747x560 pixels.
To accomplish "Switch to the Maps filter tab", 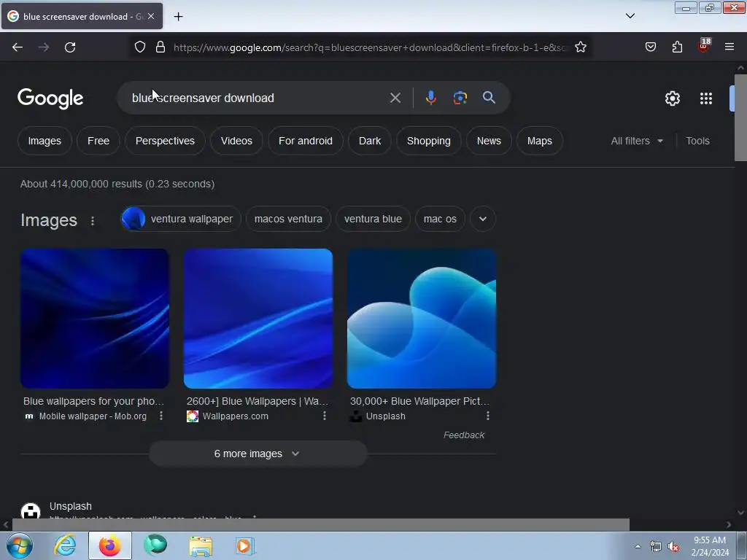I will tap(539, 141).
